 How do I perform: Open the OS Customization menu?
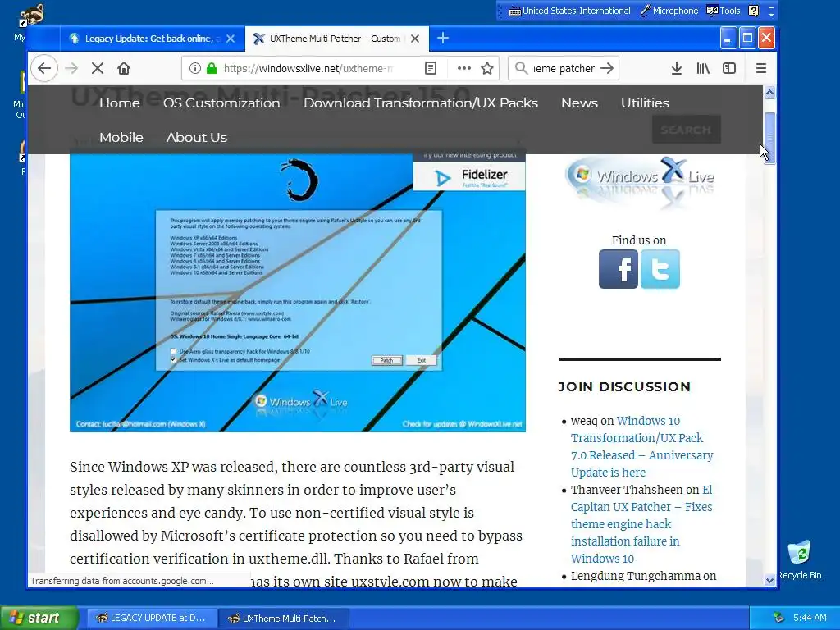coord(221,103)
